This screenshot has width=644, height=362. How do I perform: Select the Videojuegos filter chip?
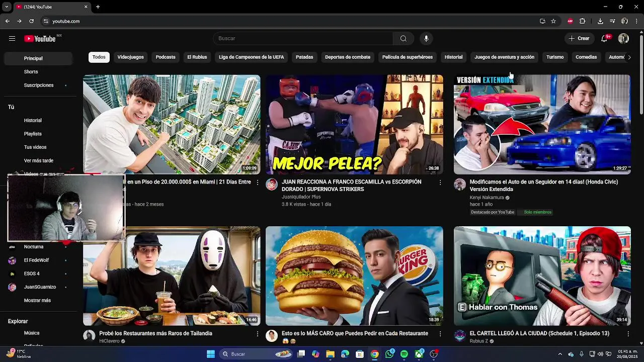click(x=131, y=57)
